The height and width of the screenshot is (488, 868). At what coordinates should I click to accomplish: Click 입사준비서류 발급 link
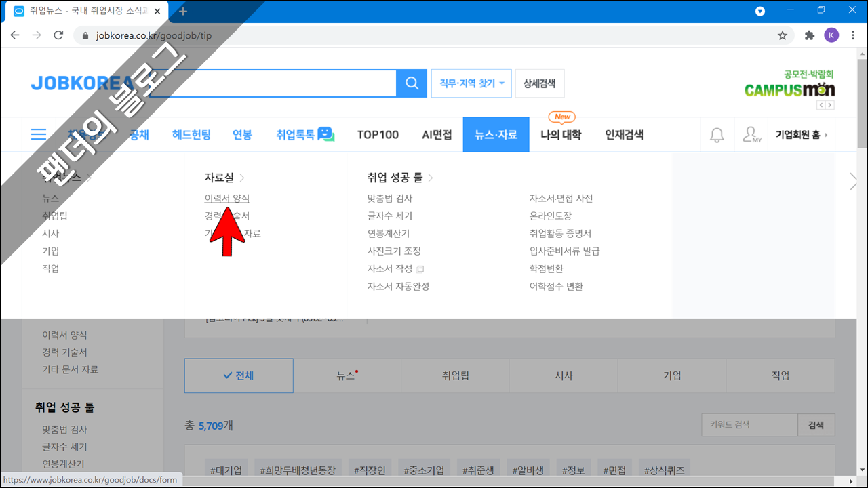coord(564,251)
